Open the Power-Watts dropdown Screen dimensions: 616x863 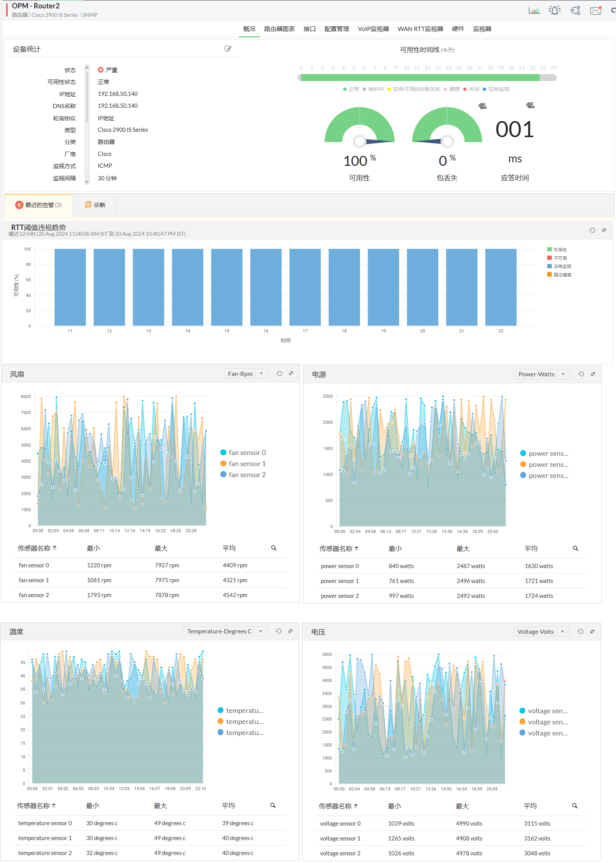point(542,374)
